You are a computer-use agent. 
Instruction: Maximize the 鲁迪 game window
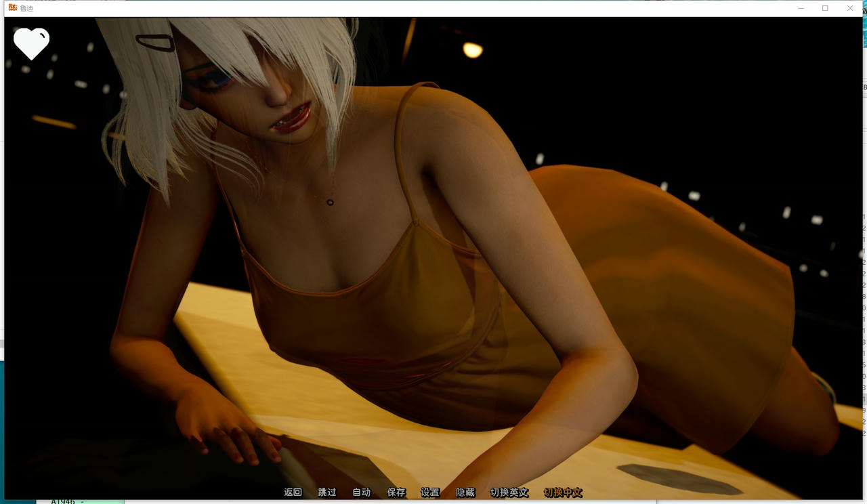click(824, 8)
